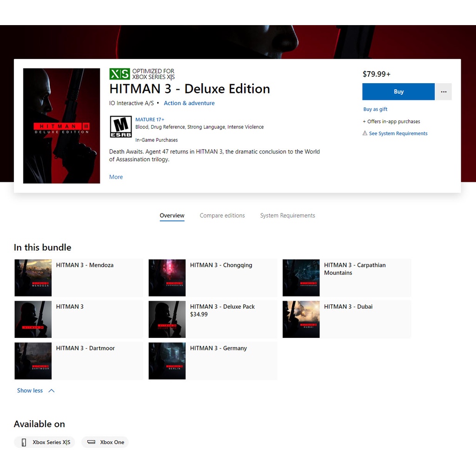Click the HITMAN 3 - Mendoza title
This screenshot has height=476, width=476.
(85, 265)
